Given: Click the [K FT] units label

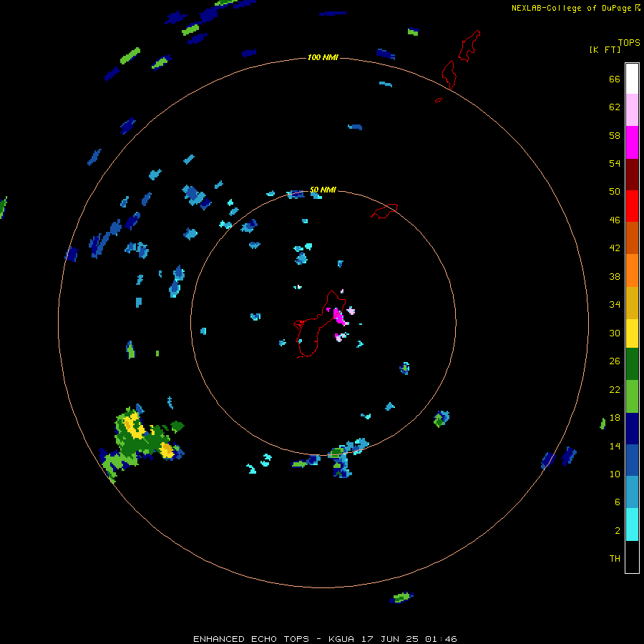Looking at the screenshot, I should pyautogui.click(x=605, y=49).
